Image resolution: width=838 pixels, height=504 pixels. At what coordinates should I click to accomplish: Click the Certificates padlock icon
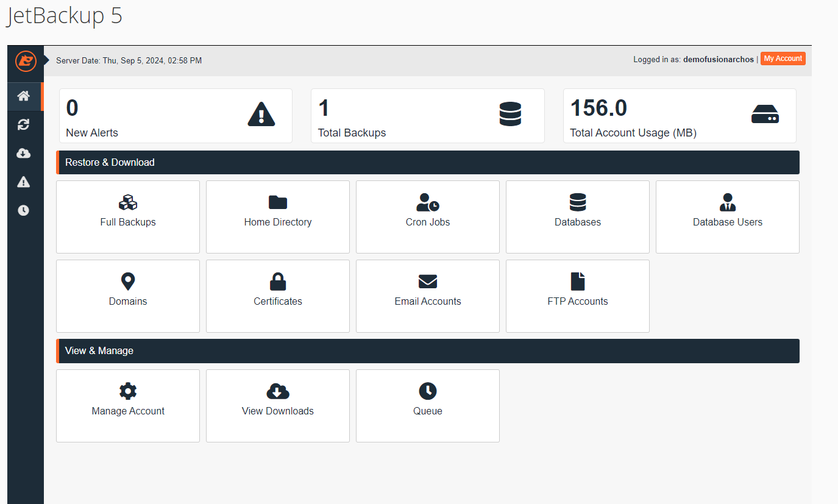click(278, 282)
